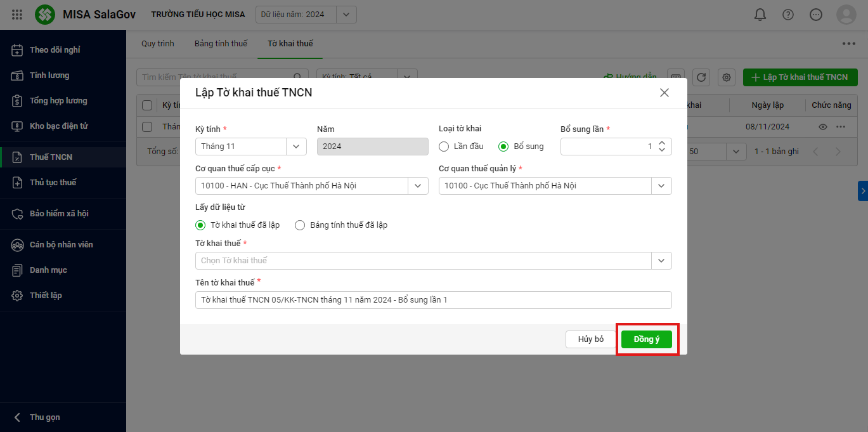The height and width of the screenshot is (432, 868).
Task: Open Bảo hiểm xã hội in sidebar
Action: (x=59, y=214)
